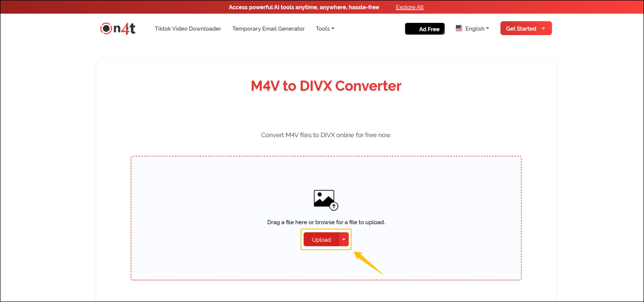Click the Explore All link
644x302 pixels.
click(409, 7)
